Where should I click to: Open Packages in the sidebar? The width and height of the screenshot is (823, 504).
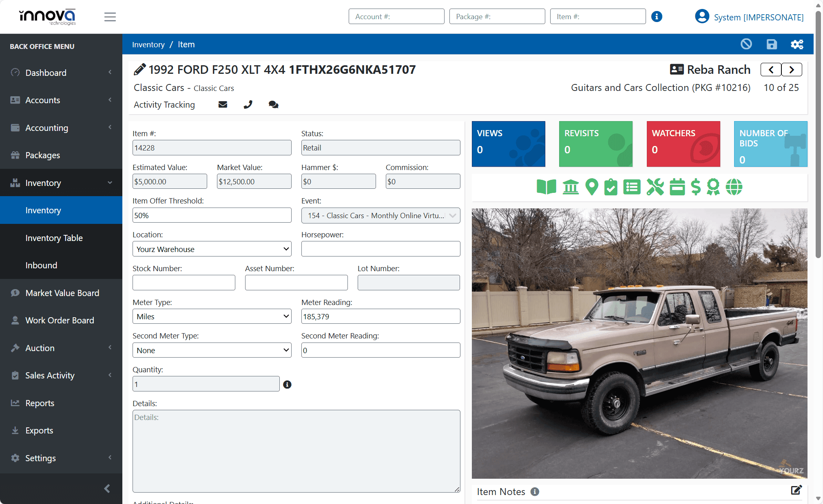click(x=61, y=155)
